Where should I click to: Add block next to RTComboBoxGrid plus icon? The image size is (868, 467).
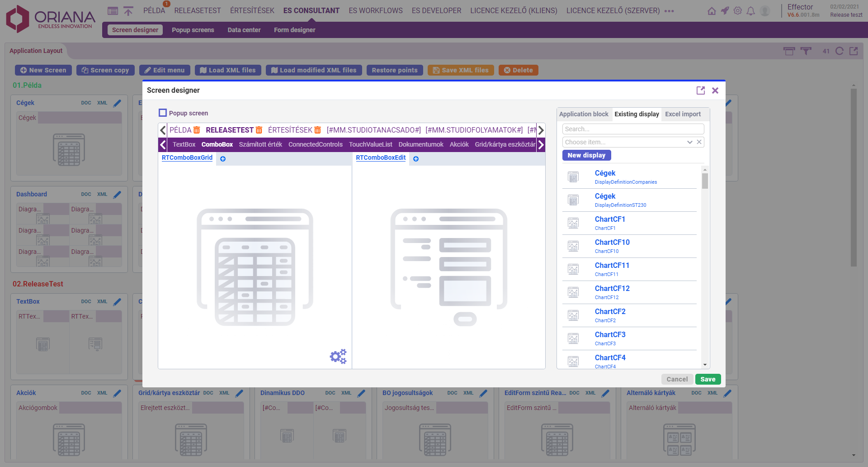pyautogui.click(x=223, y=159)
